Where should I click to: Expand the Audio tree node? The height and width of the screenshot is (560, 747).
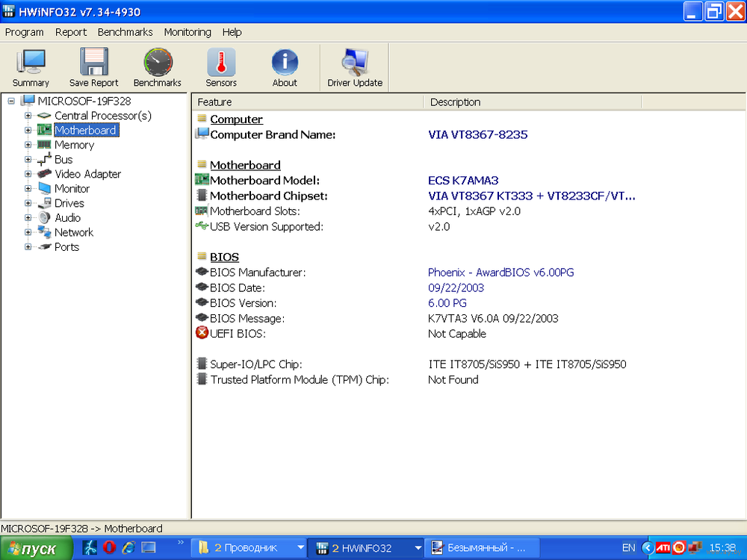click(x=28, y=217)
